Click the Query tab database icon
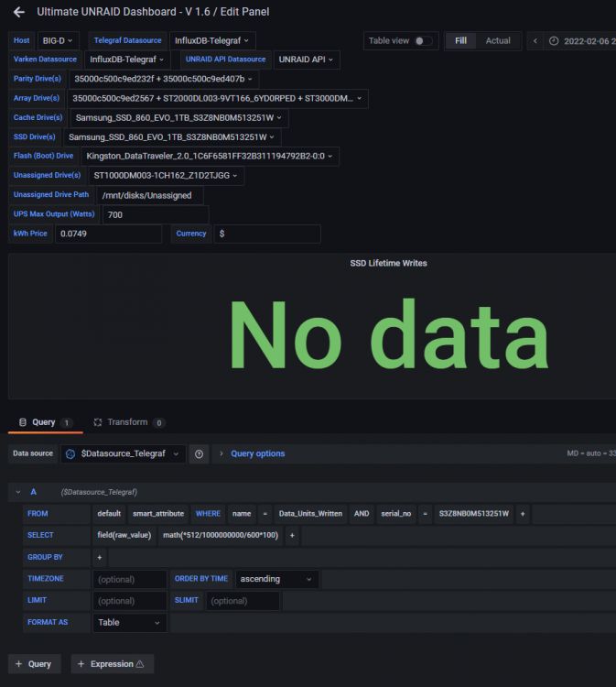616x687 pixels. (x=23, y=422)
